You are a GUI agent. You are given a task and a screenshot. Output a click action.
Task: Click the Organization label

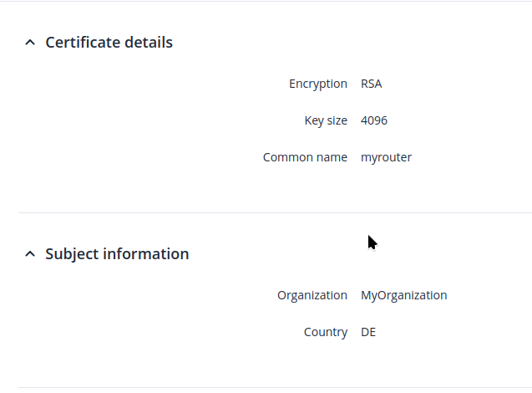(312, 295)
